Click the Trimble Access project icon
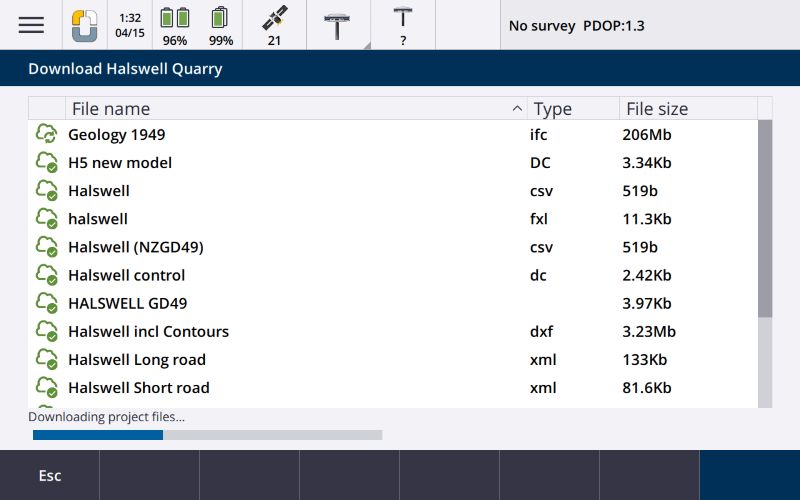The width and height of the screenshot is (800, 500). click(85, 25)
